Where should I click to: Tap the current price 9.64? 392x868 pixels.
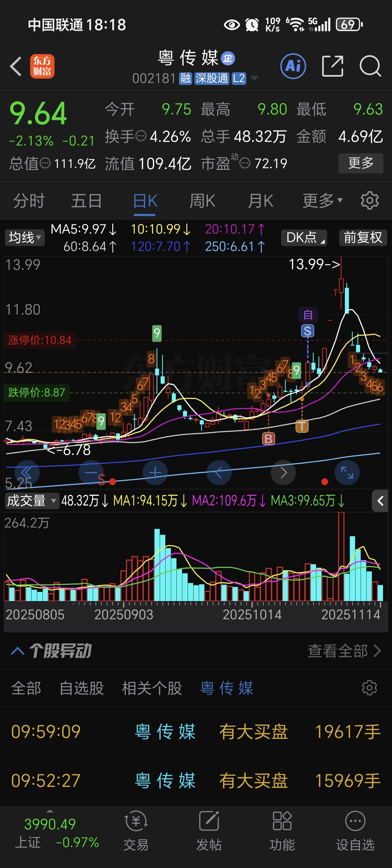click(38, 114)
